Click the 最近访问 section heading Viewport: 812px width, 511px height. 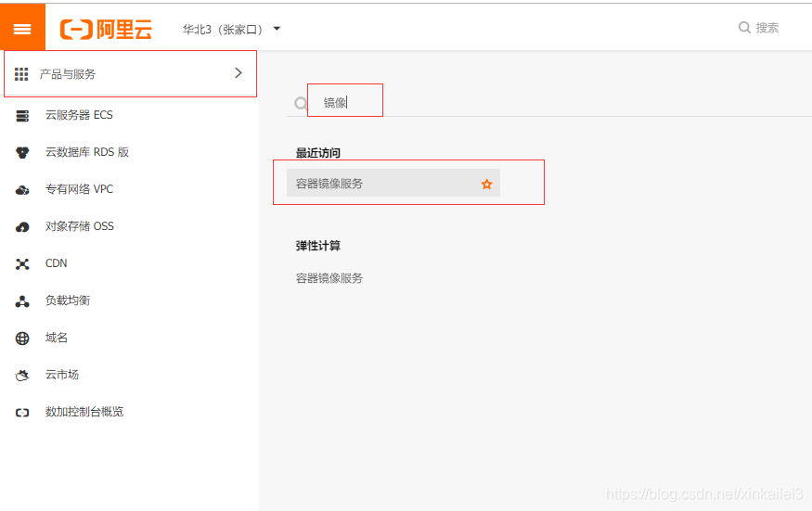[318, 153]
